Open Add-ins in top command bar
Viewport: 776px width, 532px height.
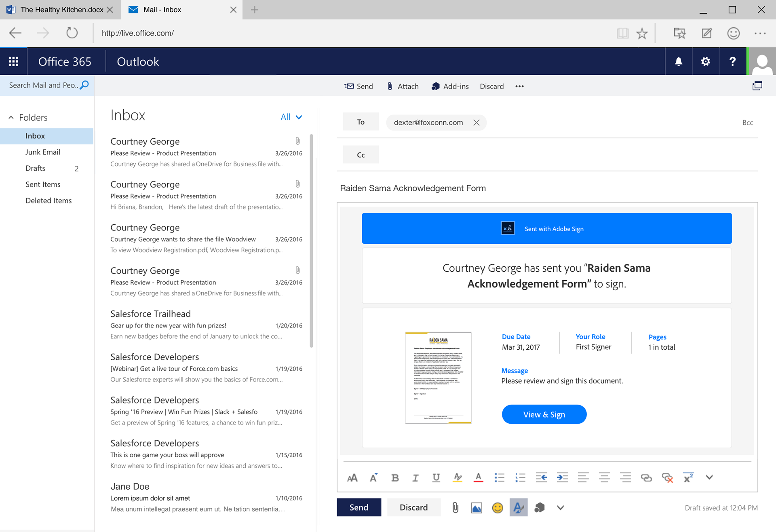click(x=450, y=86)
